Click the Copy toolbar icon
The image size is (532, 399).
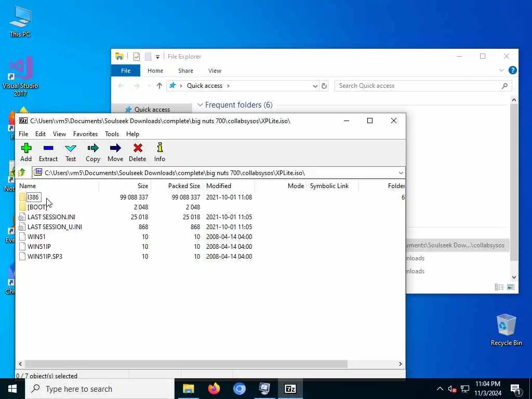pyautogui.click(x=92, y=152)
